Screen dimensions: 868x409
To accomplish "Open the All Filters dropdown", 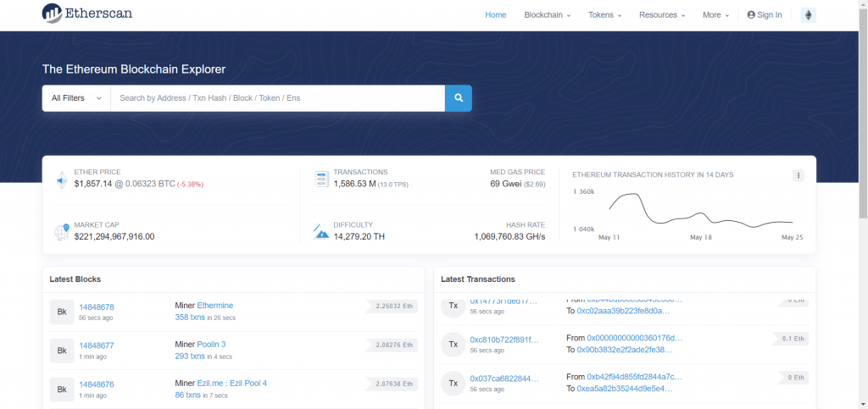I will [76, 98].
